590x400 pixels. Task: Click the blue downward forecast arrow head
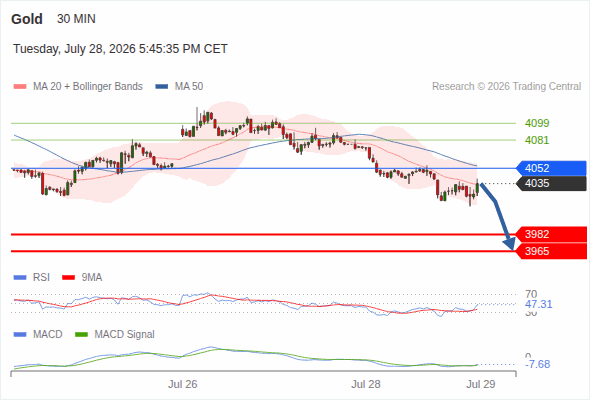(x=509, y=244)
